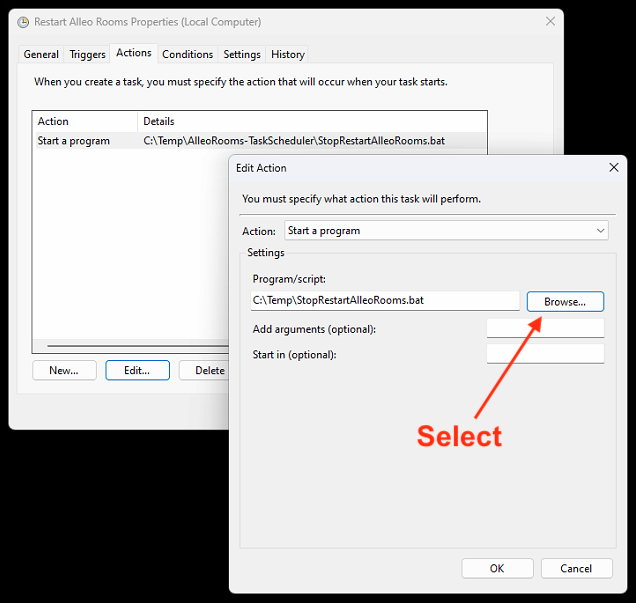
Task: Click Delete in the Properties window
Action: [x=204, y=370]
